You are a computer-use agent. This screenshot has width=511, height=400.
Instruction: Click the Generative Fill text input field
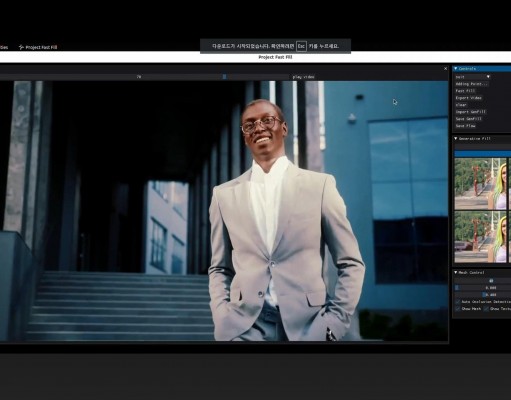tap(483, 147)
